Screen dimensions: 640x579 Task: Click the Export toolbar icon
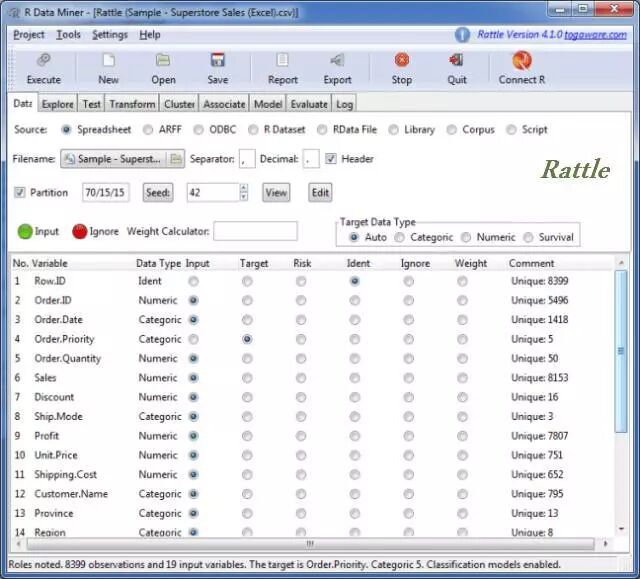click(x=337, y=60)
